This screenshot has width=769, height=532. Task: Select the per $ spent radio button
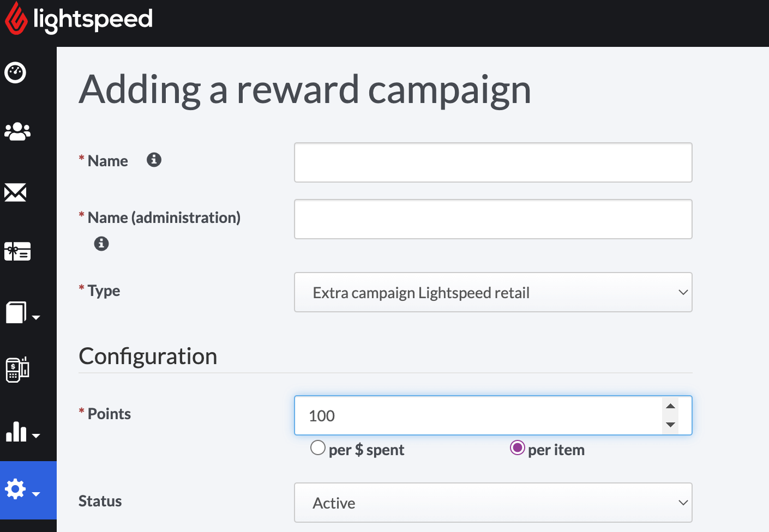318,448
